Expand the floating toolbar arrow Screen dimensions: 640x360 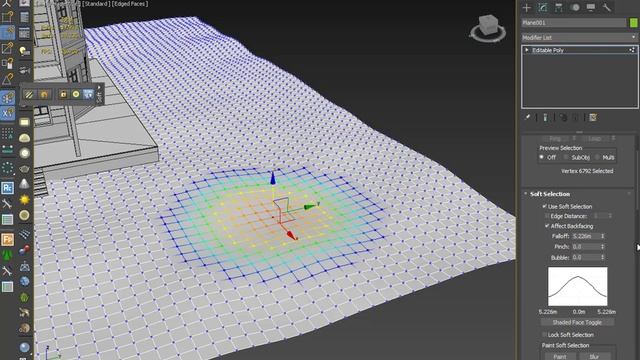point(99,87)
